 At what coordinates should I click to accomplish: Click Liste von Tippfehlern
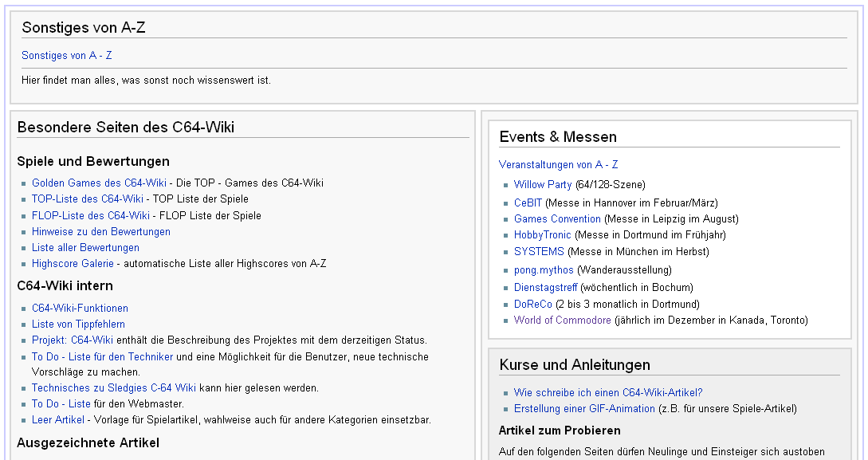point(78,324)
